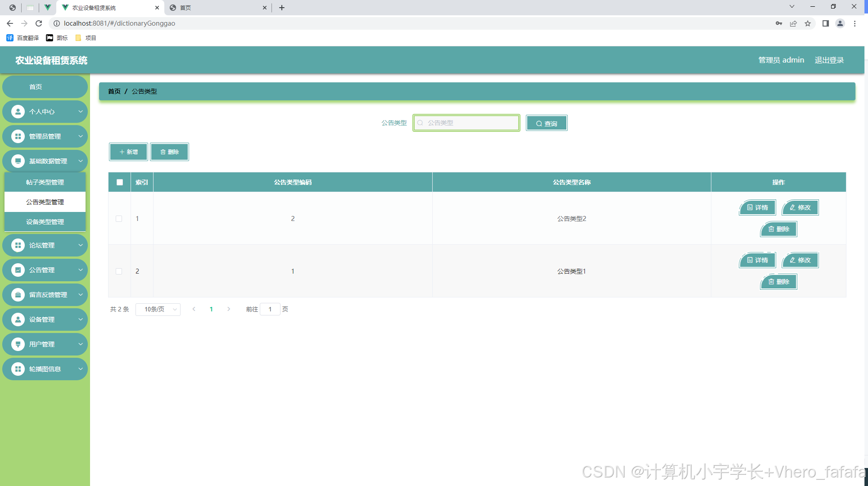The image size is (868, 486).
Task: Open 设备类型管理 submenu item
Action: pyautogui.click(x=45, y=222)
